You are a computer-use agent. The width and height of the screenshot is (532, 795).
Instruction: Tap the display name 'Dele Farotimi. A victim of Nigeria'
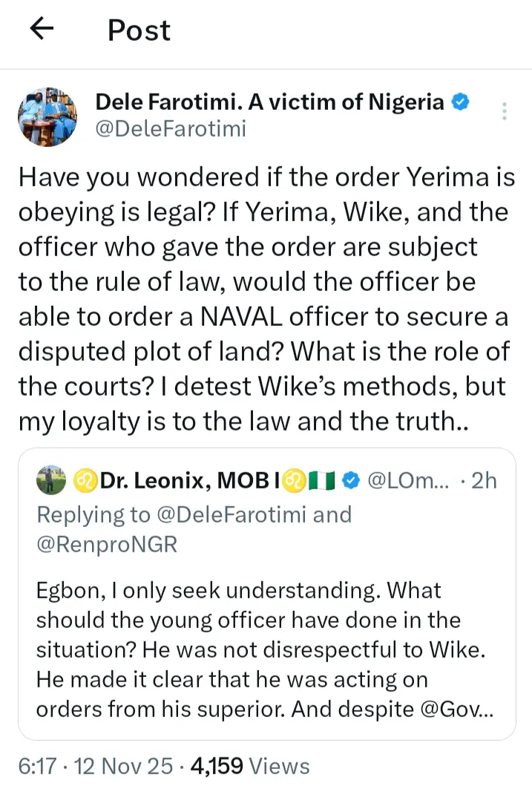(269, 102)
